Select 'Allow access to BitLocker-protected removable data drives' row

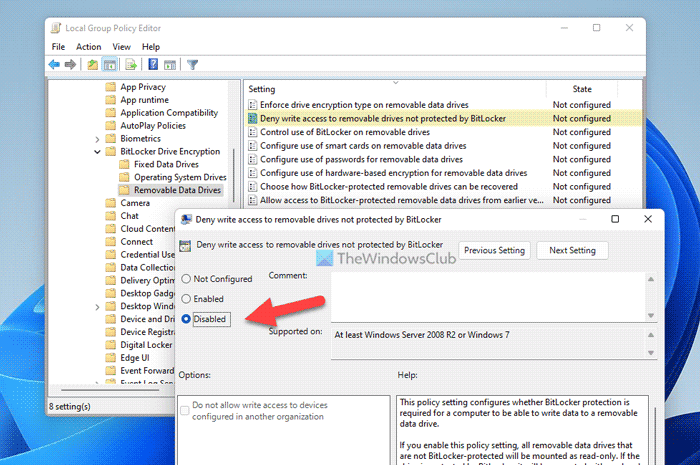coord(444,200)
